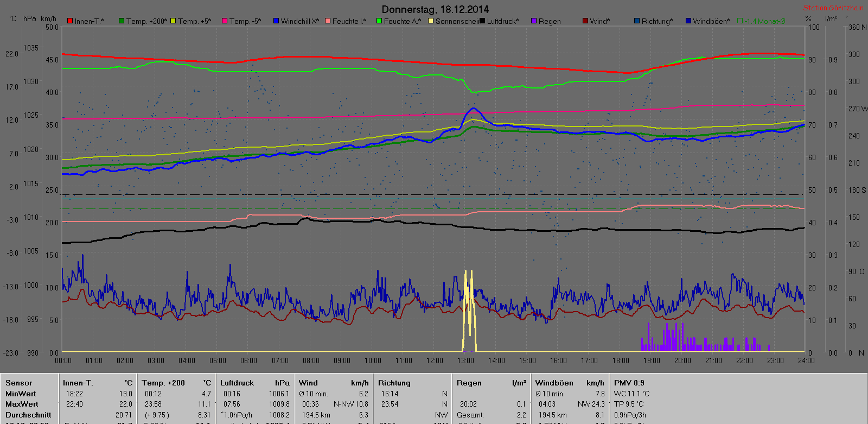Click the PMV 0:9 column header
Viewport: 868px width, 424px height.
click(x=629, y=383)
